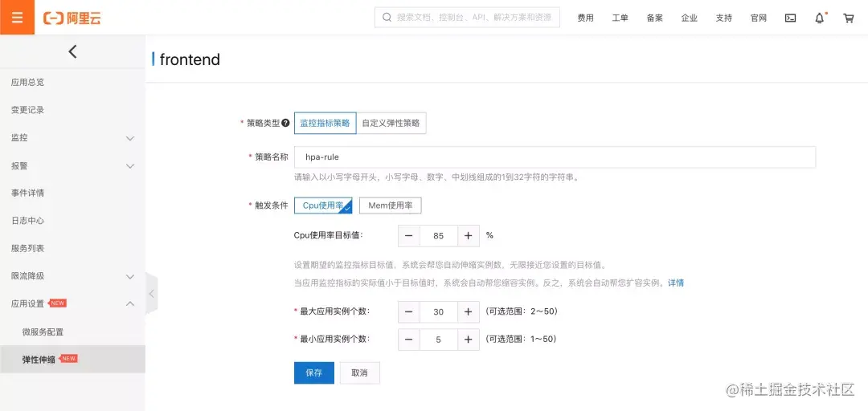Increase Cpu使用率目标值 with plus
Image resolution: width=868 pixels, height=411 pixels.
point(469,236)
